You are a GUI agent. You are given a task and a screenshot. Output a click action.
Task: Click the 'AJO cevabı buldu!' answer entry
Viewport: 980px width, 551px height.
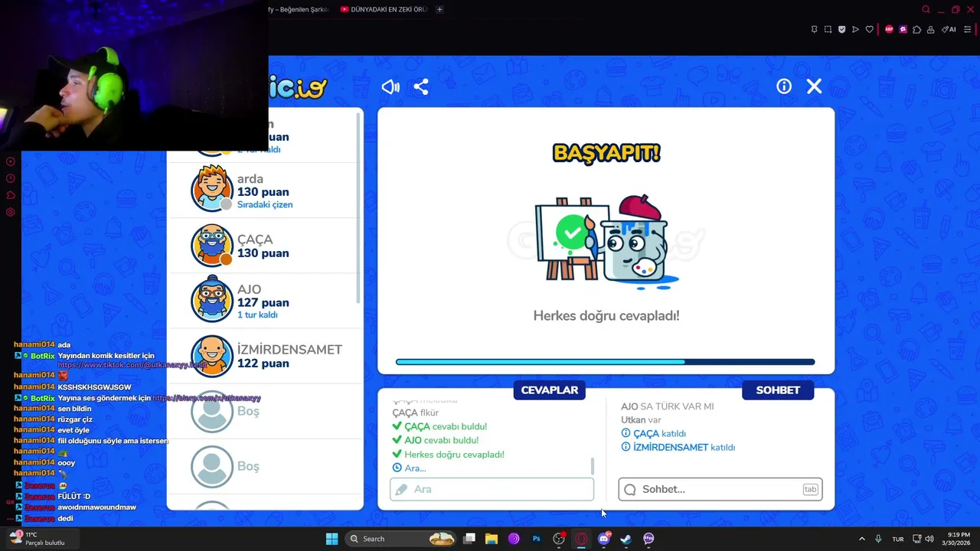click(x=436, y=440)
